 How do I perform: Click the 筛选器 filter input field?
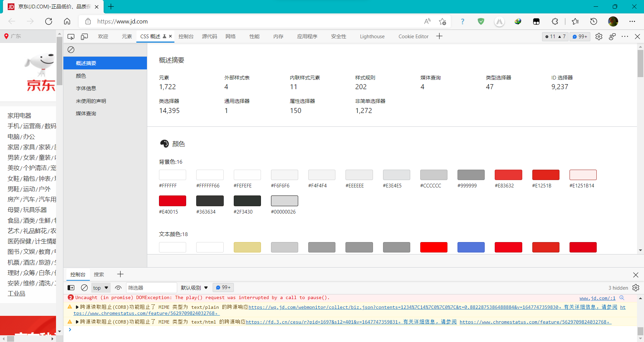[x=151, y=288]
